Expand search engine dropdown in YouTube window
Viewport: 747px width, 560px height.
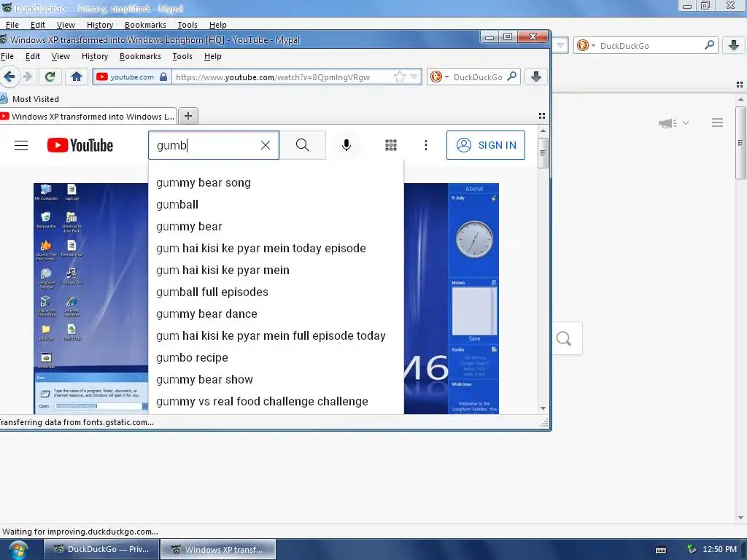[x=446, y=77]
